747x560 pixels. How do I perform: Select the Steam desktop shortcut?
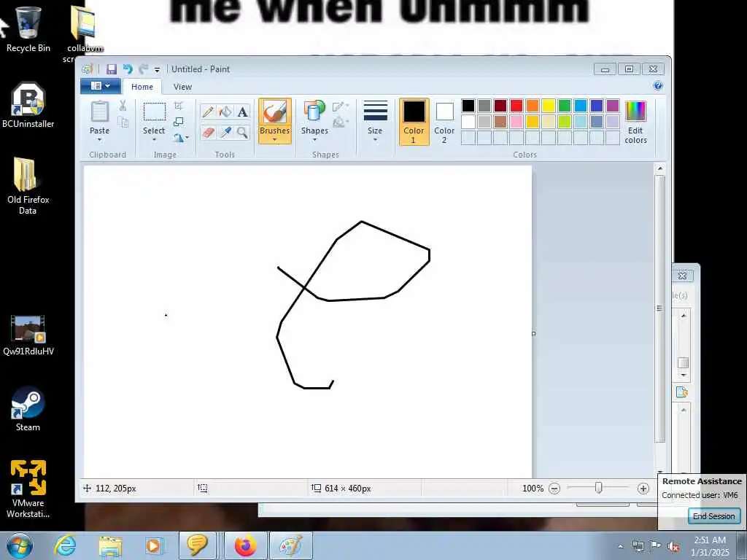(28, 408)
